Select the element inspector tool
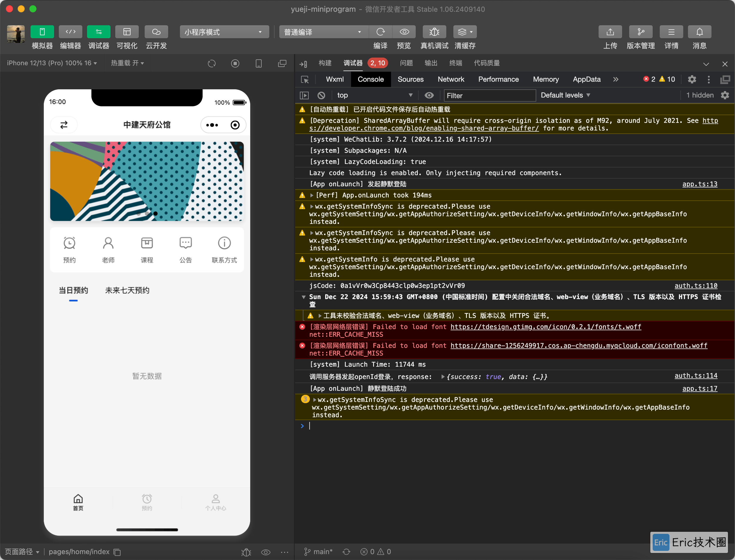This screenshot has width=735, height=560. pos(305,80)
